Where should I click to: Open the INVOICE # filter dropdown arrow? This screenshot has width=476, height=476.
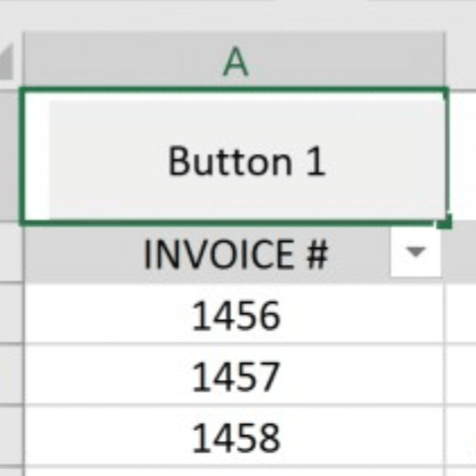[416, 251]
